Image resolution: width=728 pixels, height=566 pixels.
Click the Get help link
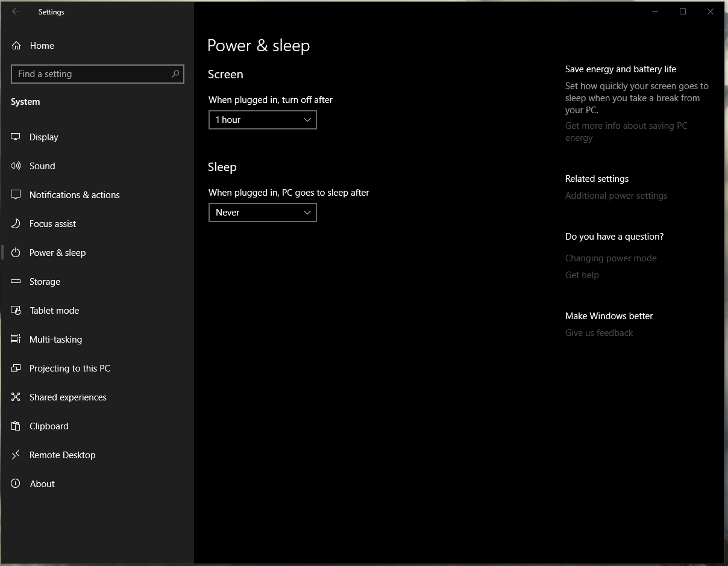pyautogui.click(x=582, y=275)
